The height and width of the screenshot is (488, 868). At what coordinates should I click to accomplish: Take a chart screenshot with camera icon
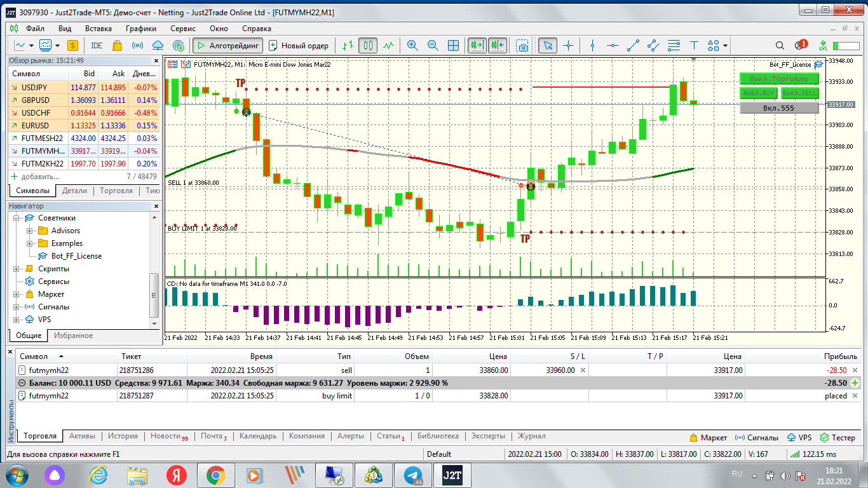[x=522, y=46]
